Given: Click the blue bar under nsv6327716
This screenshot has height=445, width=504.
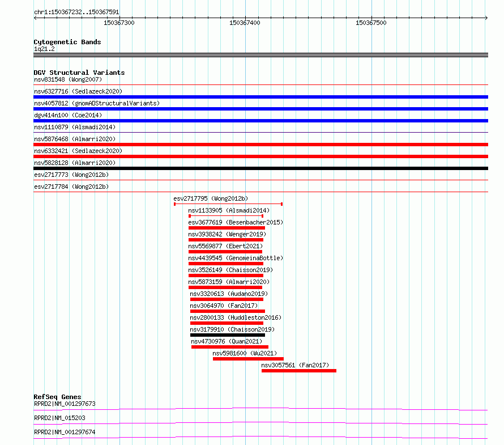Looking at the screenshot, I should [260, 97].
